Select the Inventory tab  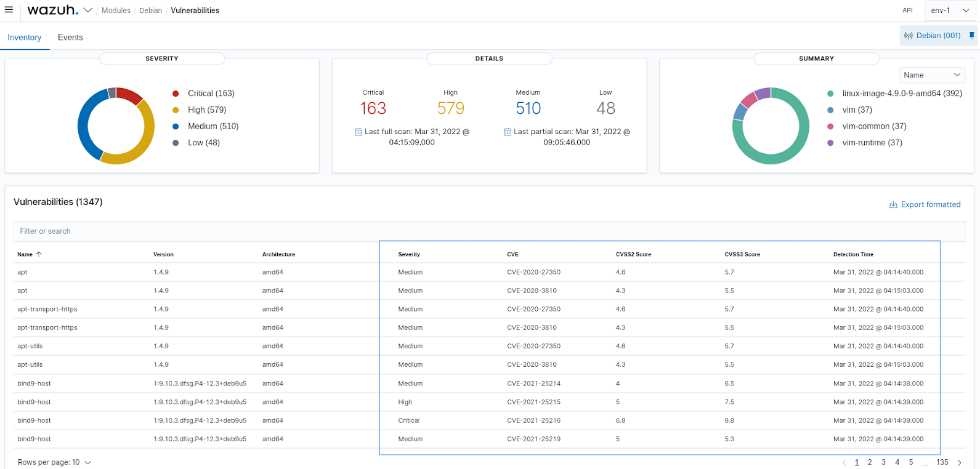pyautogui.click(x=25, y=38)
